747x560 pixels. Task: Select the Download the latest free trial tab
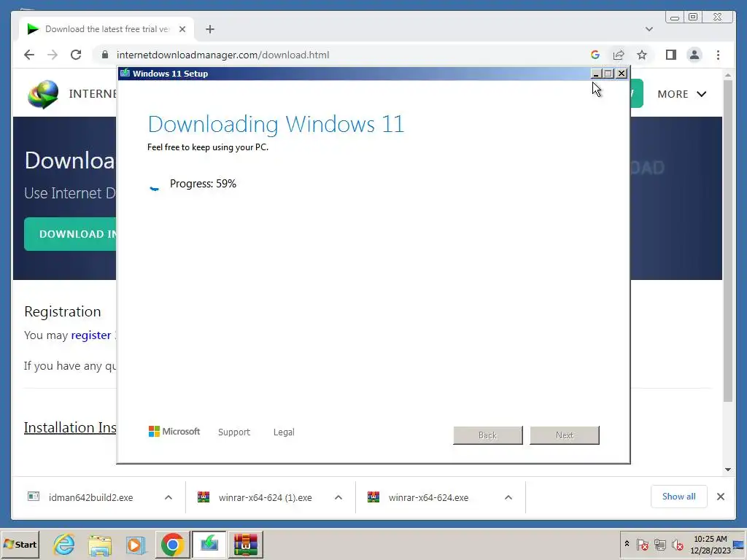107,29
